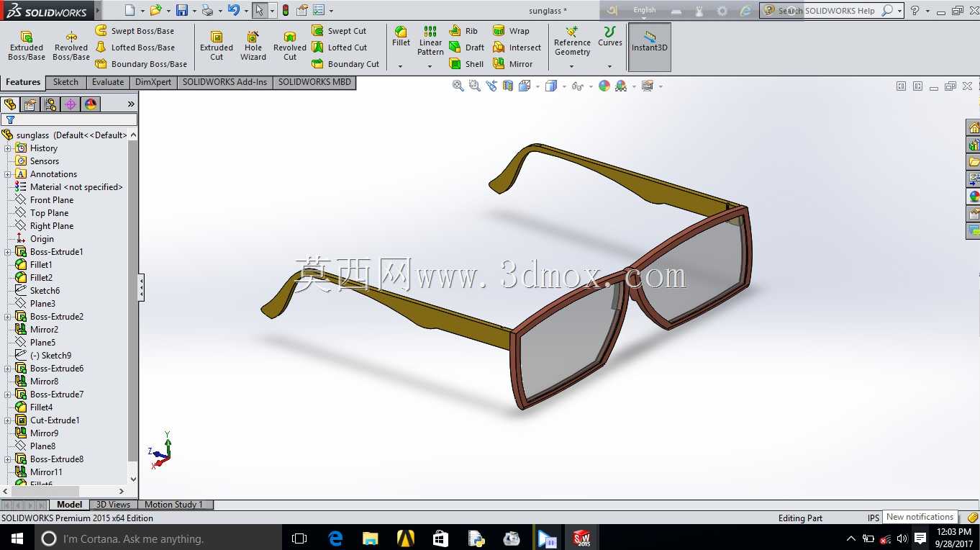
Task: Open the Section View tool
Action: coord(508,86)
